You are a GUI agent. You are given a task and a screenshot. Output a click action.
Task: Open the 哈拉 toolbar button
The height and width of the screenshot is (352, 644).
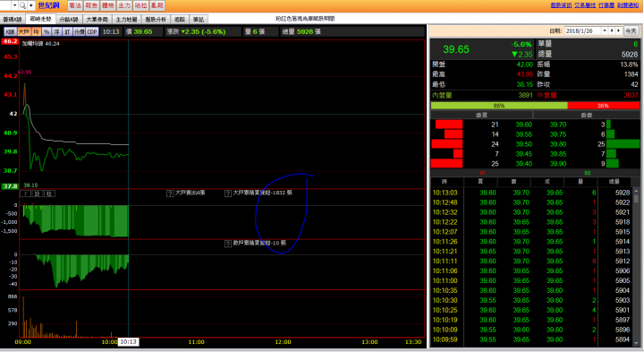coord(140,5)
